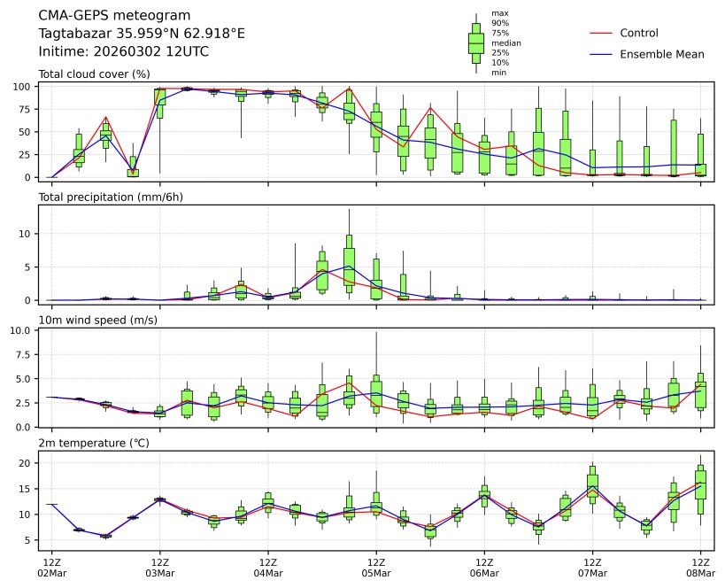Click the "Total precipitation (mm/6h)" panel title
725x588 pixels.
(x=111, y=197)
